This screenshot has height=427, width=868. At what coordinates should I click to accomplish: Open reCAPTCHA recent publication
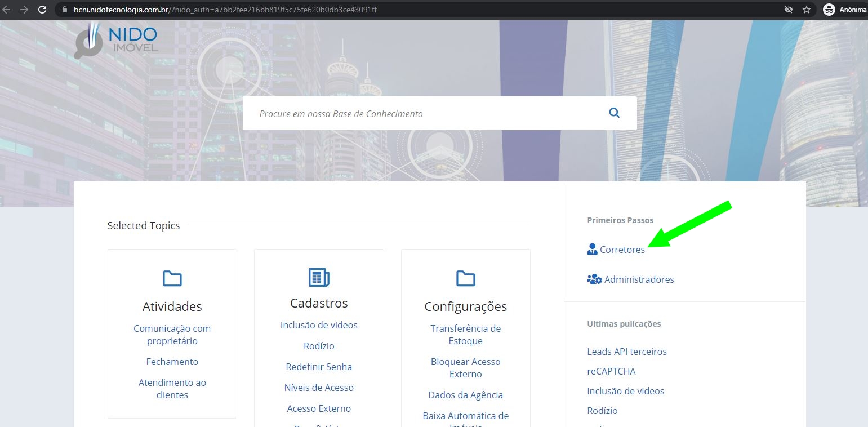[x=611, y=371]
